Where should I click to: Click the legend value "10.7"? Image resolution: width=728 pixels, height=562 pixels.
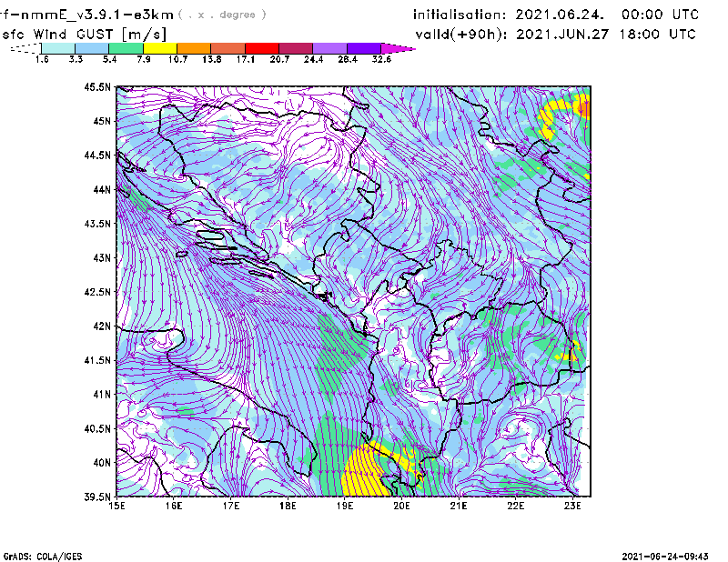point(177,59)
